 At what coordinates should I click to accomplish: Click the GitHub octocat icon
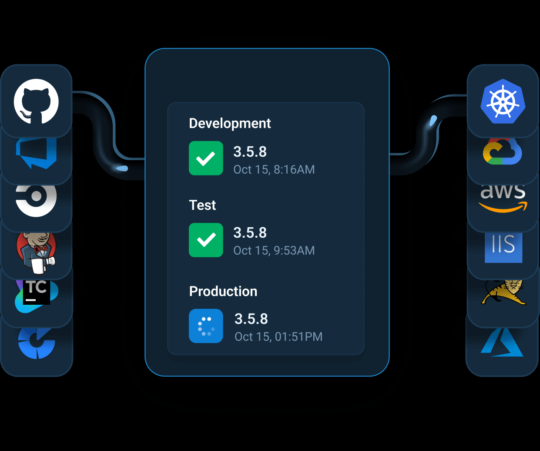pyautogui.click(x=36, y=101)
